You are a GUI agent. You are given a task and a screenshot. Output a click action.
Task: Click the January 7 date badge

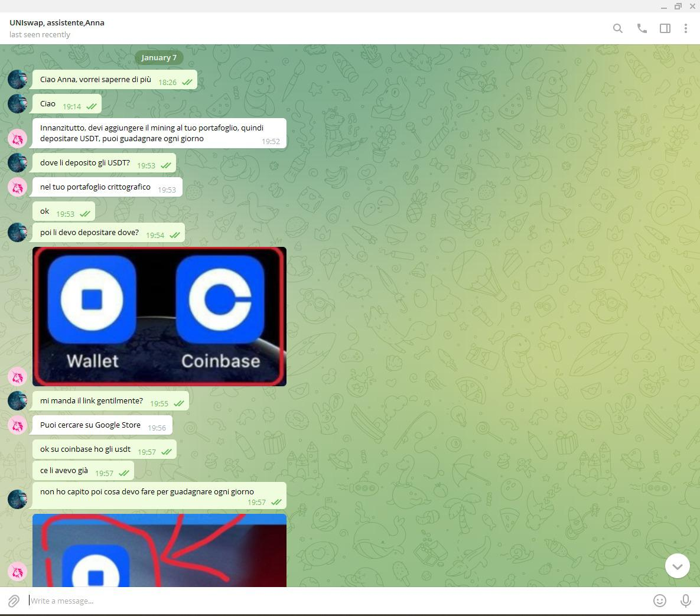click(x=159, y=57)
